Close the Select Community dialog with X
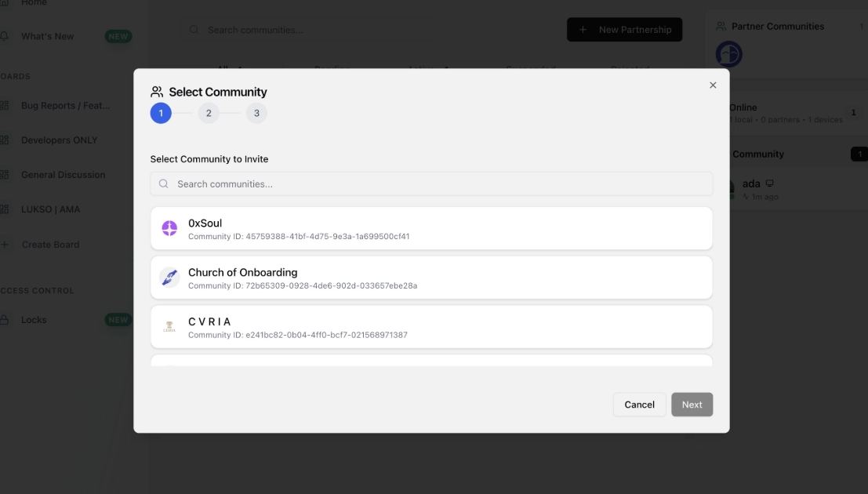This screenshot has width=868, height=494. [x=713, y=85]
